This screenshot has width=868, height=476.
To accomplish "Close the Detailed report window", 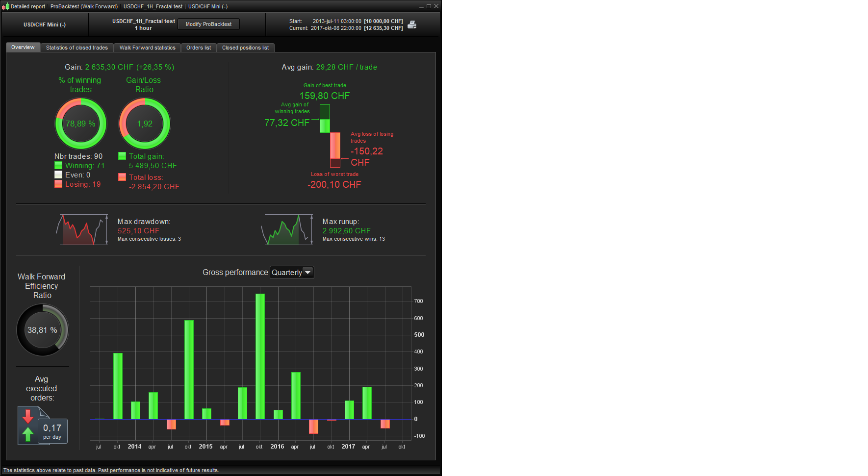I will pos(436,6).
